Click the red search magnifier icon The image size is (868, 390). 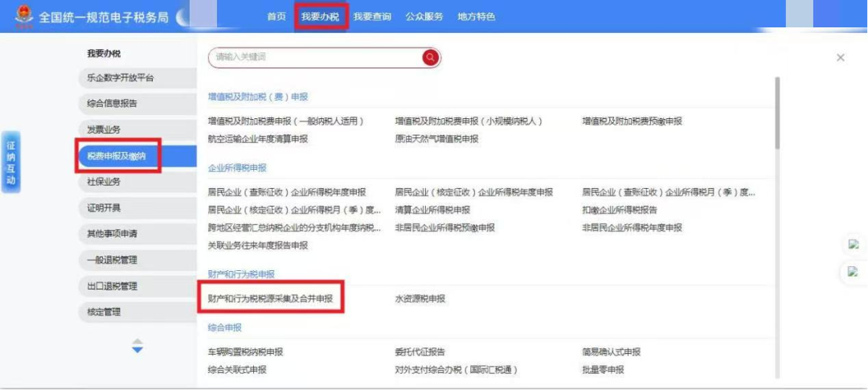(x=430, y=57)
